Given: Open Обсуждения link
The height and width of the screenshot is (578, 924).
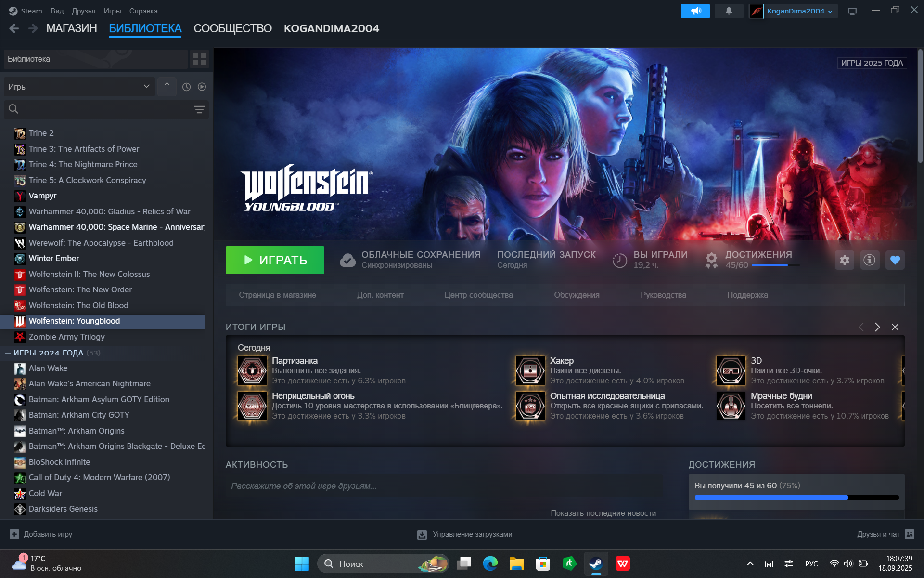Looking at the screenshot, I should coord(577,295).
